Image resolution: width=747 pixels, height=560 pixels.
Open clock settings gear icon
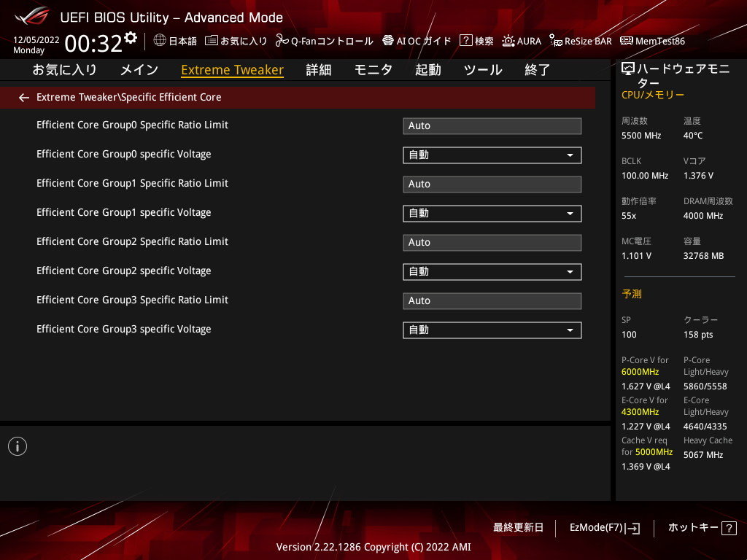[131, 38]
